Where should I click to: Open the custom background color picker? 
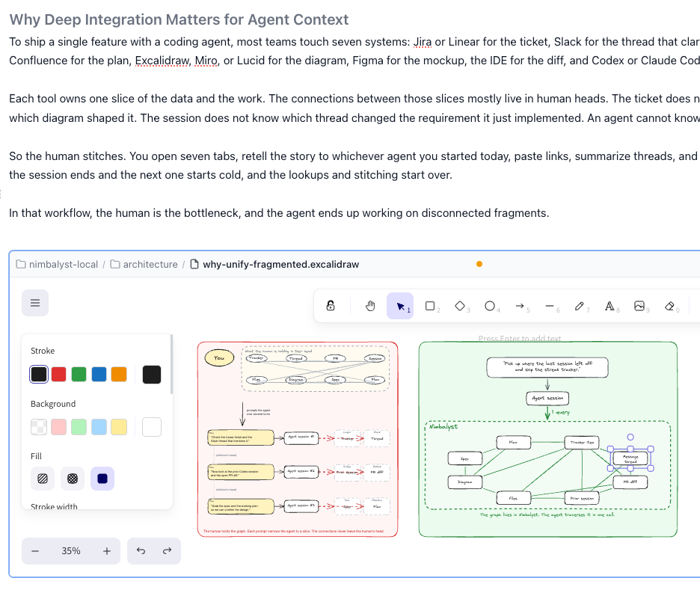click(x=152, y=427)
